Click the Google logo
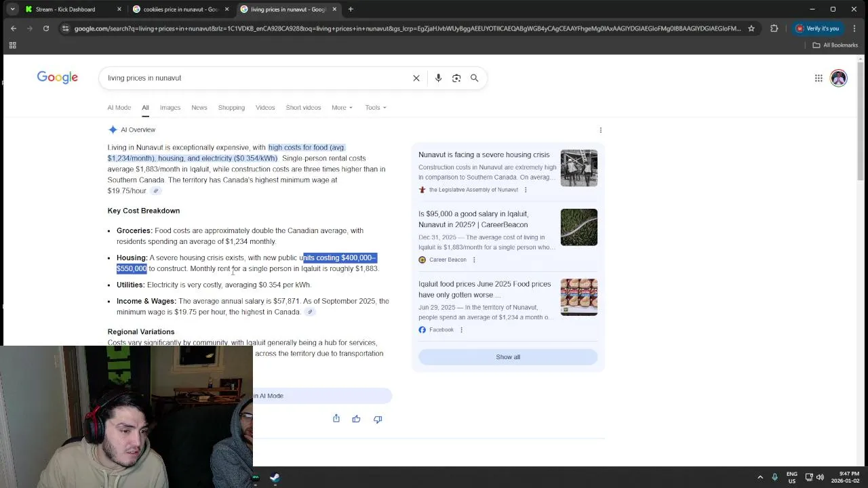Screen dimensions: 868x488 [x=58, y=77]
